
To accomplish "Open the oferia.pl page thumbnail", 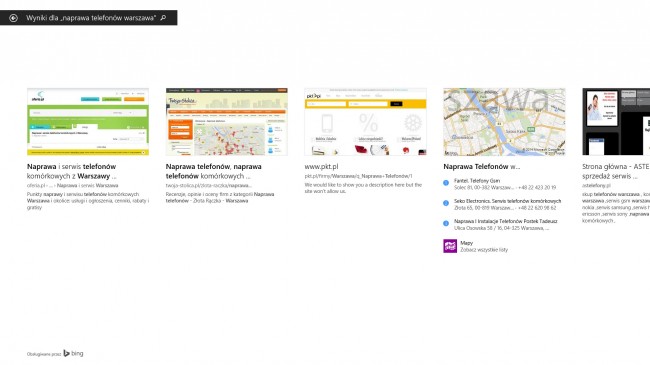I will coord(88,122).
